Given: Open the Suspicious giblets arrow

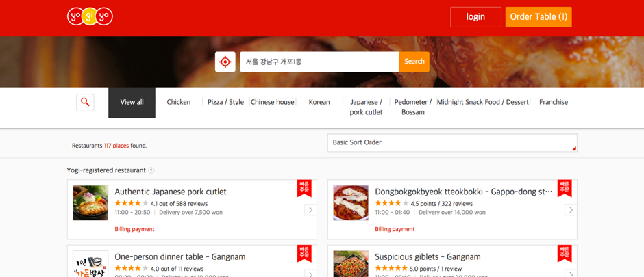Looking at the screenshot, I should tap(571, 274).
